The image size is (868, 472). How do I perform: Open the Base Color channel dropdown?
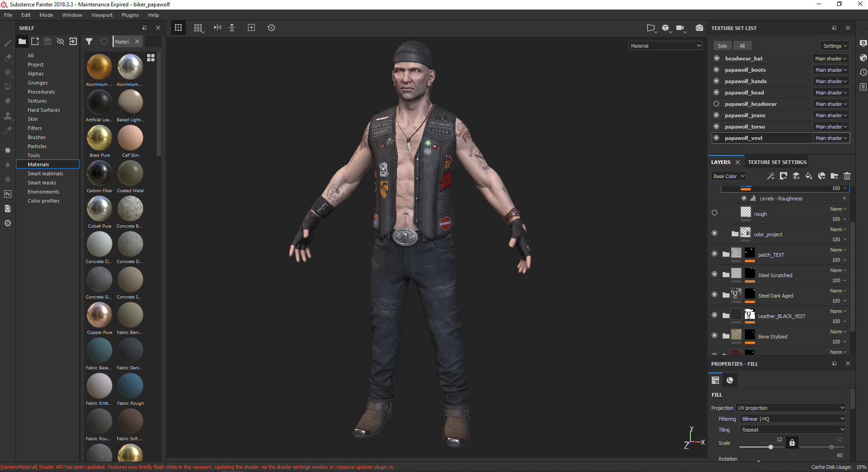729,176
